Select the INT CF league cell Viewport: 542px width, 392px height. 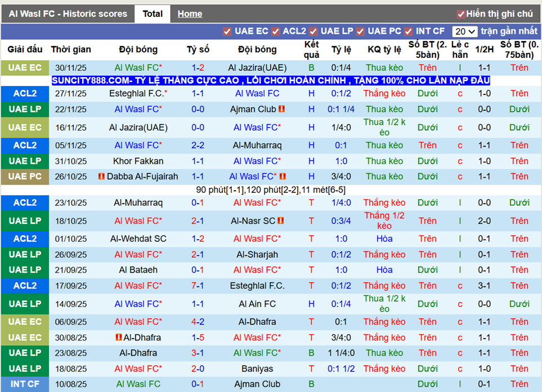(25, 384)
